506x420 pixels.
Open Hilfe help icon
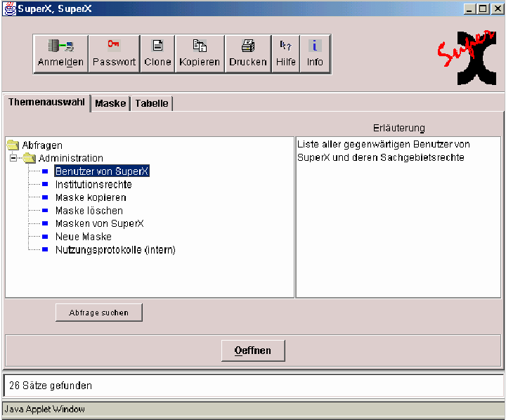285,46
